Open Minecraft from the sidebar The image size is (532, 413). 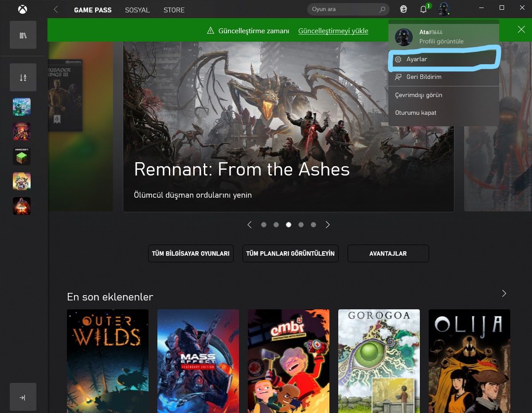point(22,156)
